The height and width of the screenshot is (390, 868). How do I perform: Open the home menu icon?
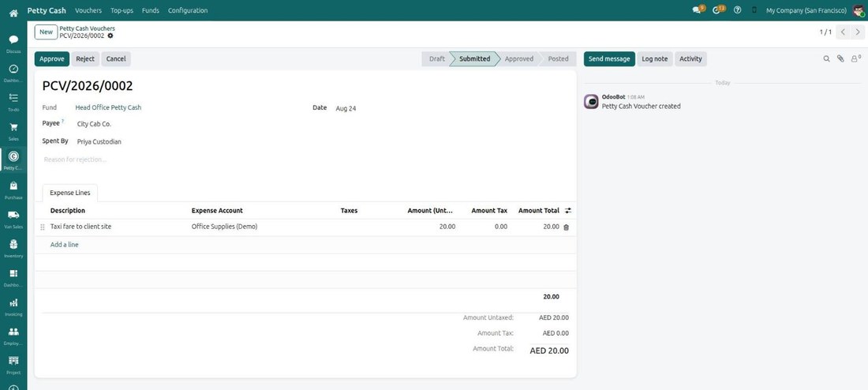13,12
